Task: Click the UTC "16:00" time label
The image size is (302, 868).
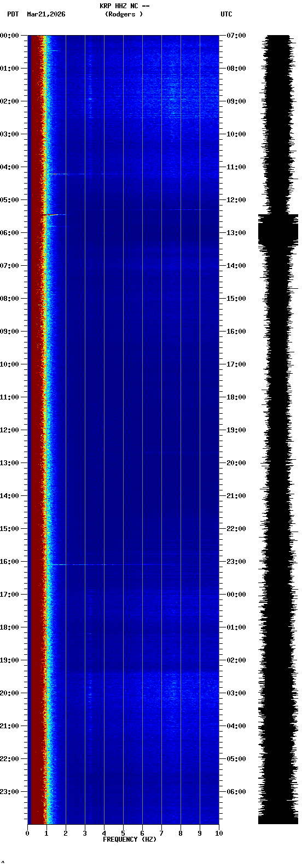Action: click(236, 332)
